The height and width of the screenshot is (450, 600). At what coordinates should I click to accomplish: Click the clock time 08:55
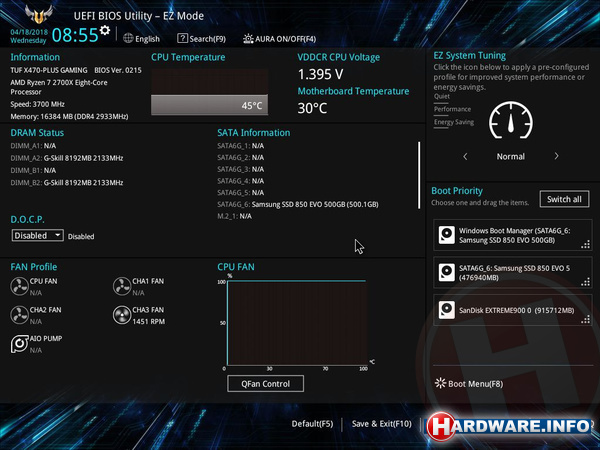[x=75, y=35]
